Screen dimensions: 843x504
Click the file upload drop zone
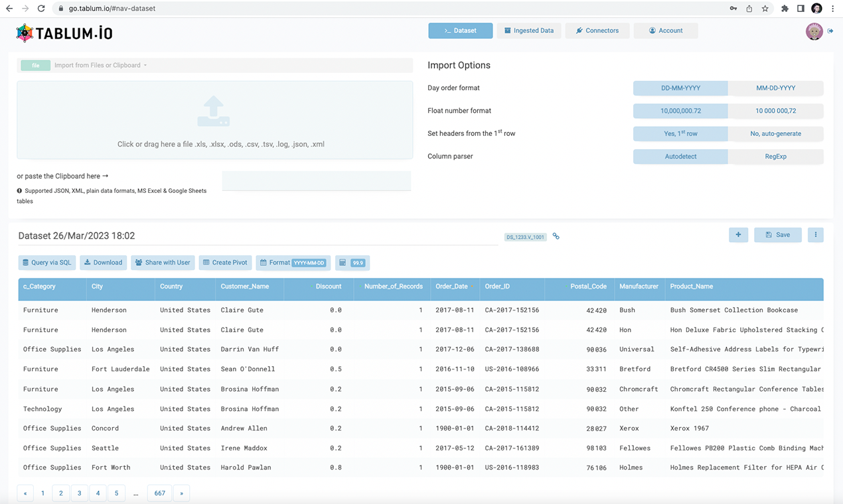(215, 120)
